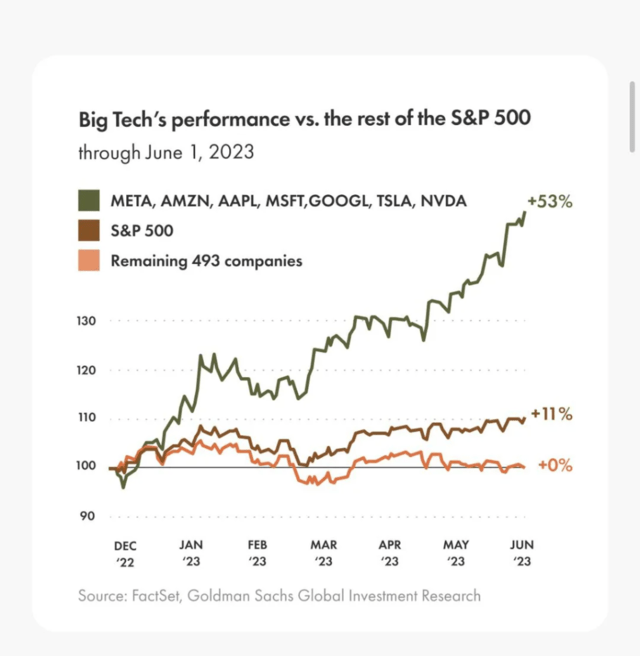Click the 130 y-axis label

coord(86,321)
